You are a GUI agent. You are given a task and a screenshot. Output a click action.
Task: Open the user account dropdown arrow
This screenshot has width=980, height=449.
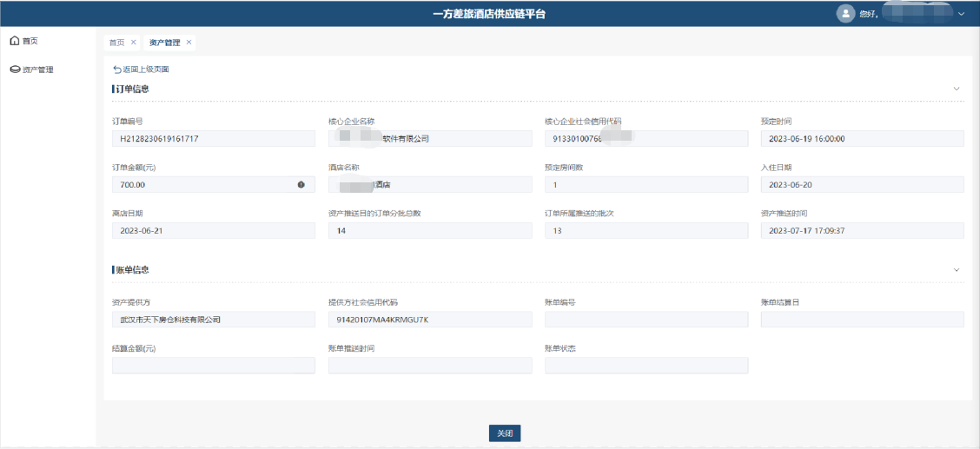pos(961,14)
